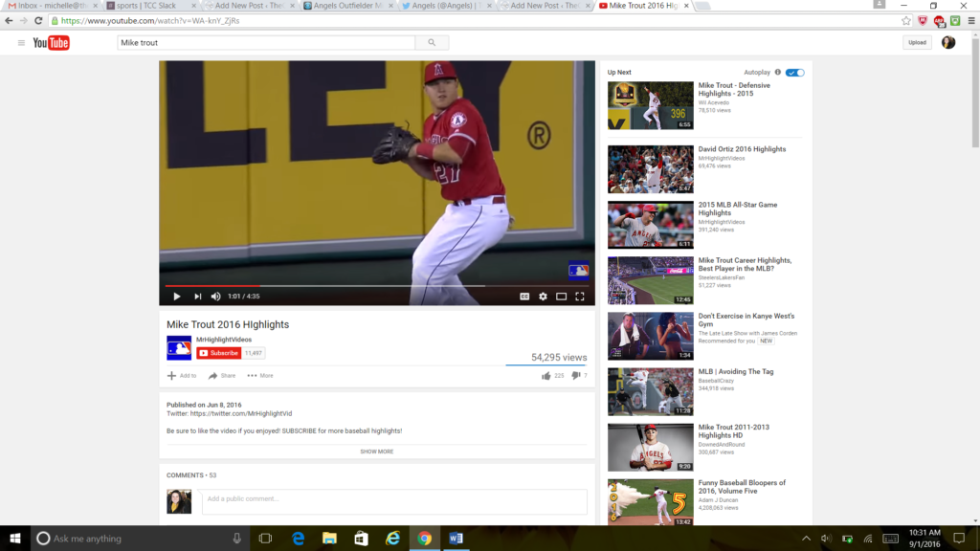This screenshot has height=551, width=980.
Task: Switch to the Inbox Gmail tab
Action: click(x=51, y=6)
